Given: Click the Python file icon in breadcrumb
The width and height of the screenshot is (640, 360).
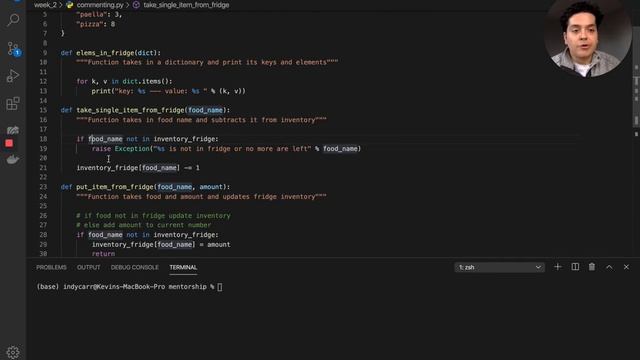Looking at the screenshot, I should tap(70, 5).
